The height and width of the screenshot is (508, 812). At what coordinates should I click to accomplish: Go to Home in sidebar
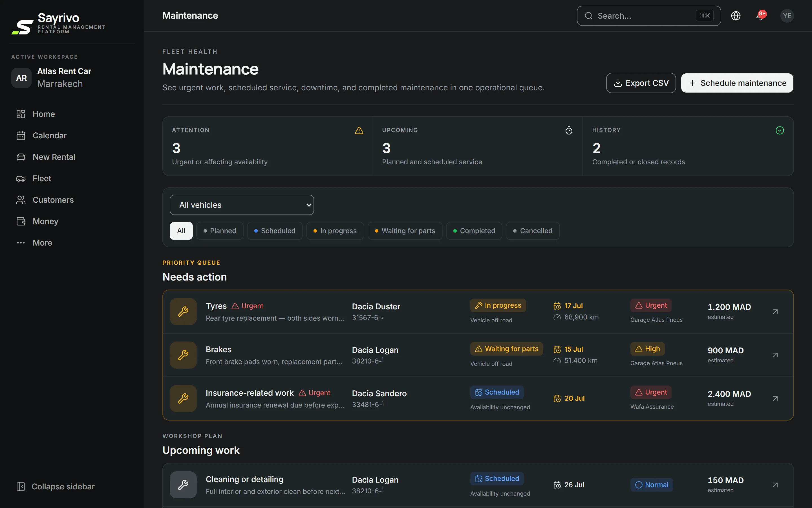click(x=72, y=114)
